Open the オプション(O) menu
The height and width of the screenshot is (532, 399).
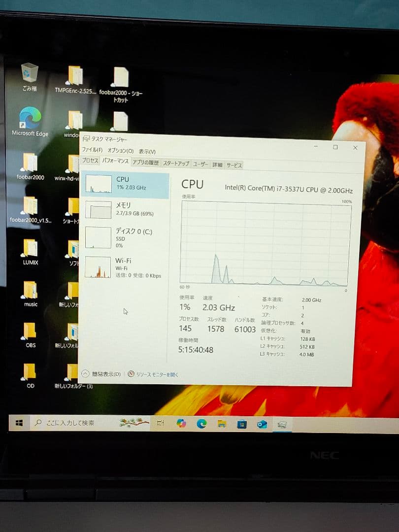pos(120,151)
